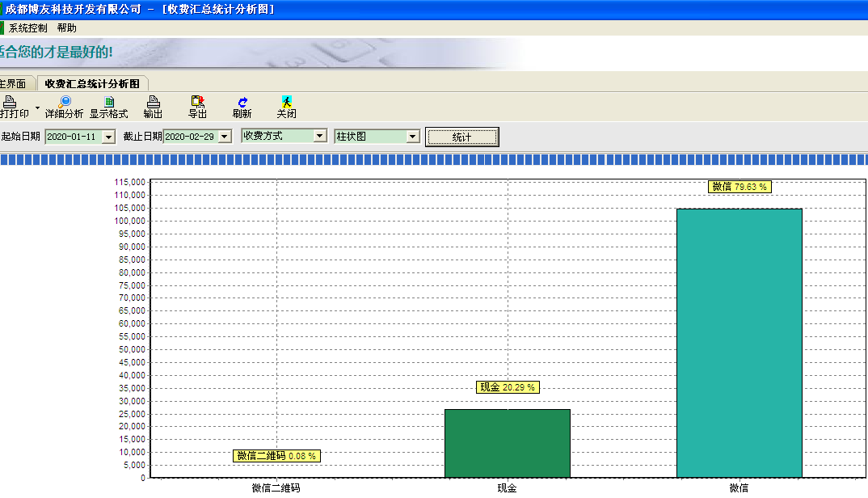
Task: Expand the 截止日期 end date dropdown
Action: pyautogui.click(x=225, y=137)
